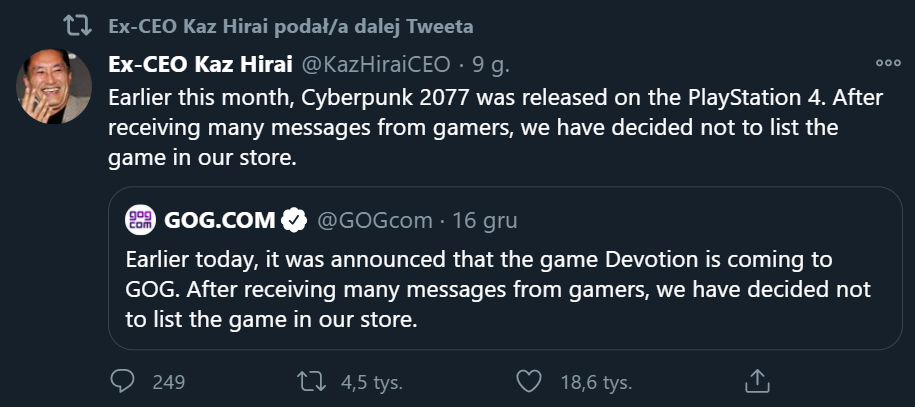
Task: Click the reply speech bubble icon
Action: coord(123,381)
